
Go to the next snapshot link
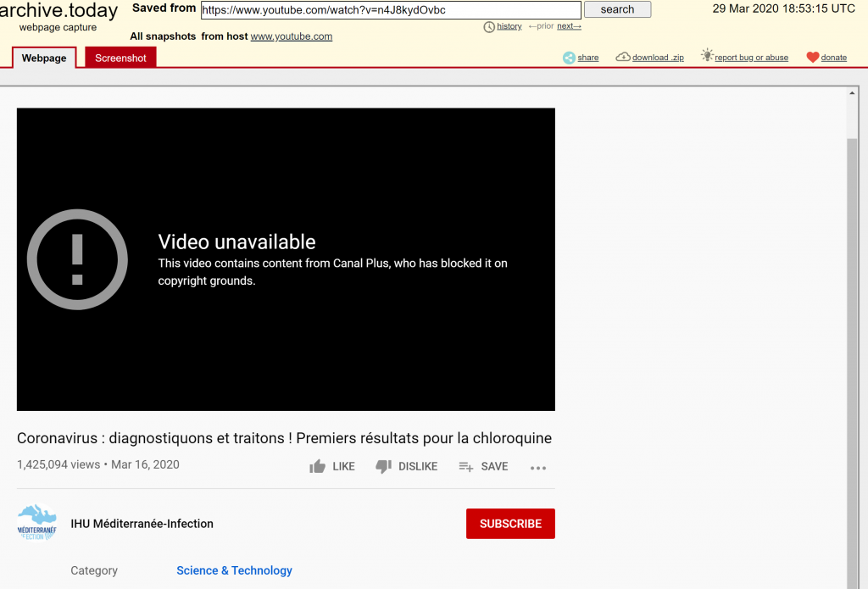point(569,26)
